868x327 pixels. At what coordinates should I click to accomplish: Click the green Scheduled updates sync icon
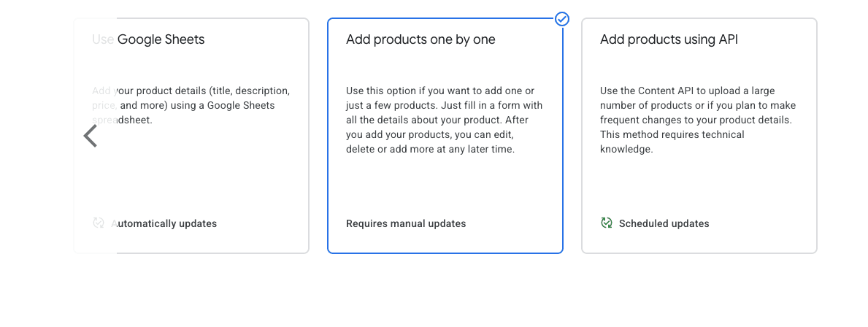tap(606, 223)
